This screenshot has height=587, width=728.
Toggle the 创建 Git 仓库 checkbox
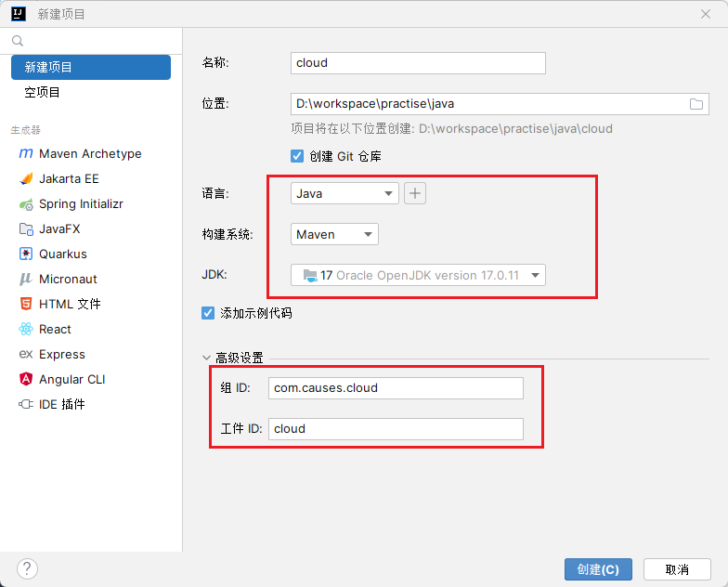(297, 156)
